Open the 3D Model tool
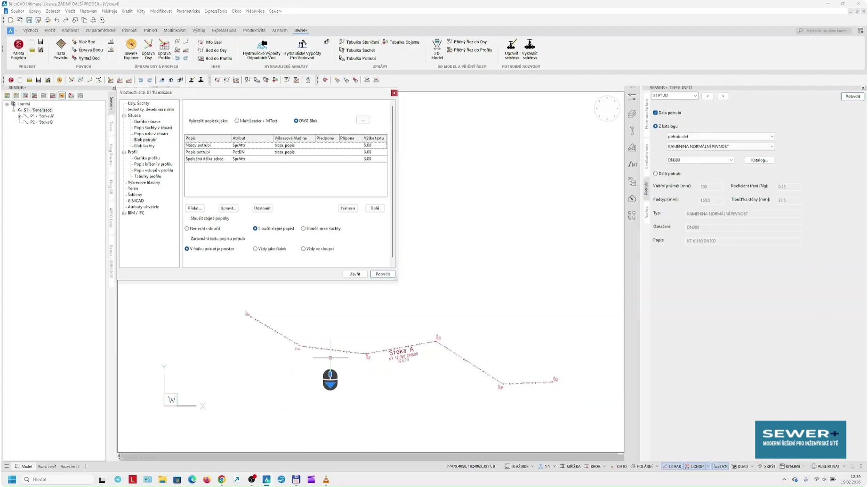 pyautogui.click(x=437, y=49)
